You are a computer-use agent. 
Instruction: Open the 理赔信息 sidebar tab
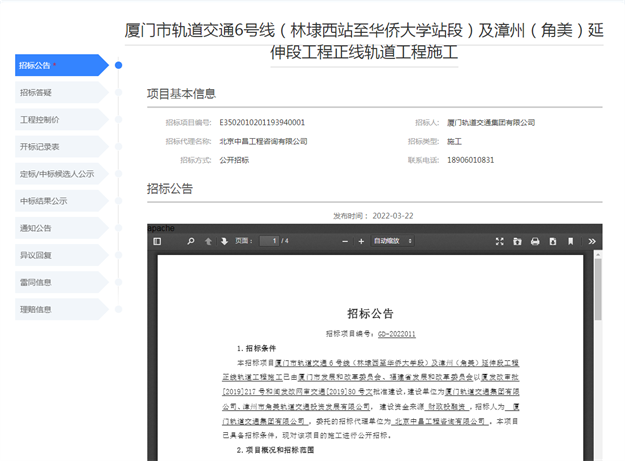coord(61,309)
